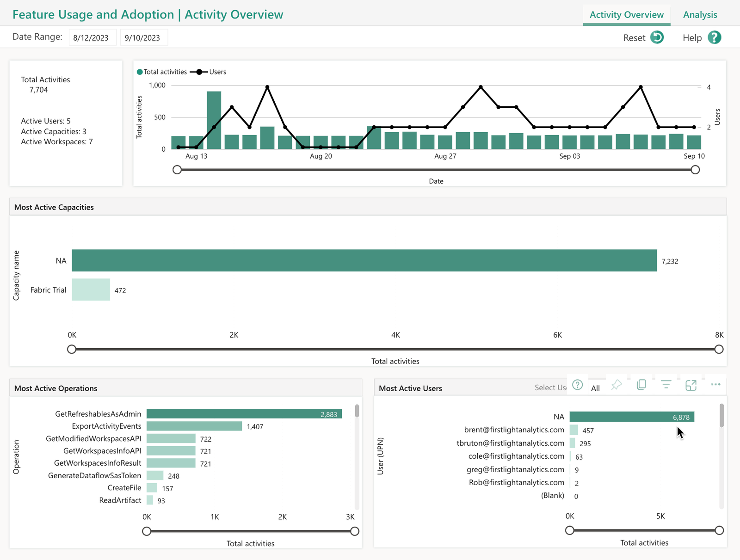Copy the Most Active Users visual
740x560 pixels.
point(641,385)
